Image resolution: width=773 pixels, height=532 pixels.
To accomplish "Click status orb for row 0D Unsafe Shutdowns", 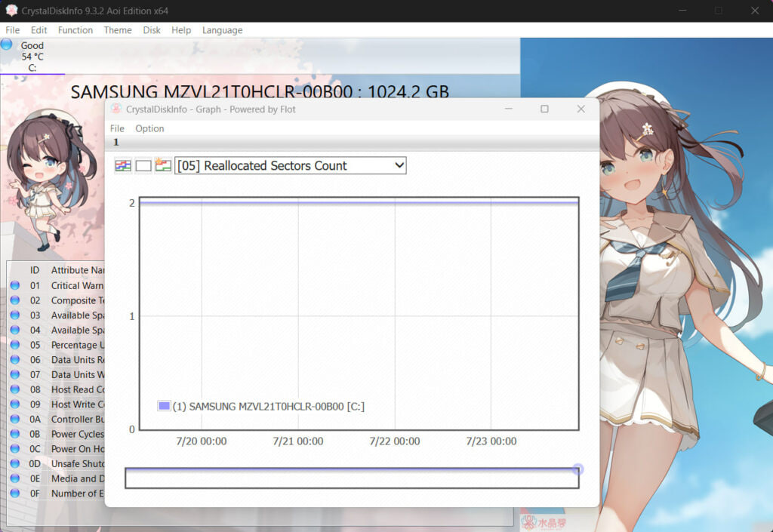I will (x=15, y=463).
